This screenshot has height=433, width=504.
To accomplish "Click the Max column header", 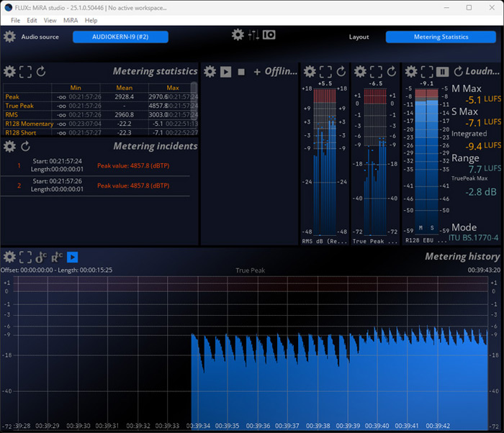I will pyautogui.click(x=173, y=88).
